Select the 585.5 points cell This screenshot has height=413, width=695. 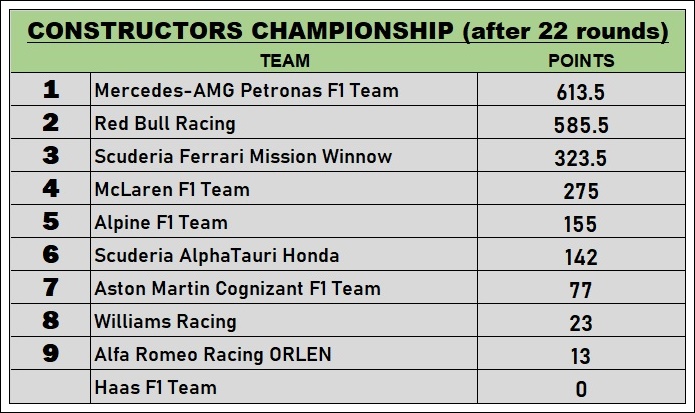tap(581, 125)
